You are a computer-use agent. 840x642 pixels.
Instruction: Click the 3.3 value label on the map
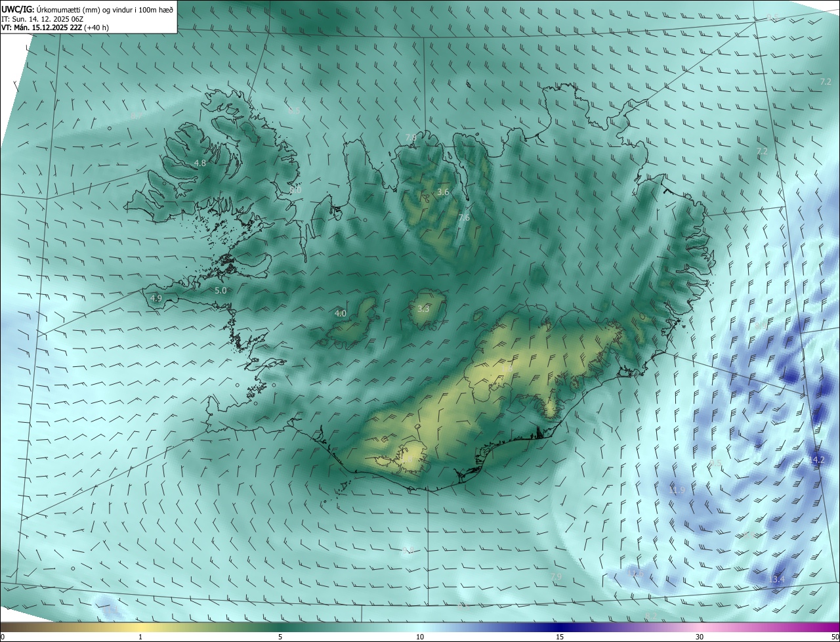click(423, 309)
